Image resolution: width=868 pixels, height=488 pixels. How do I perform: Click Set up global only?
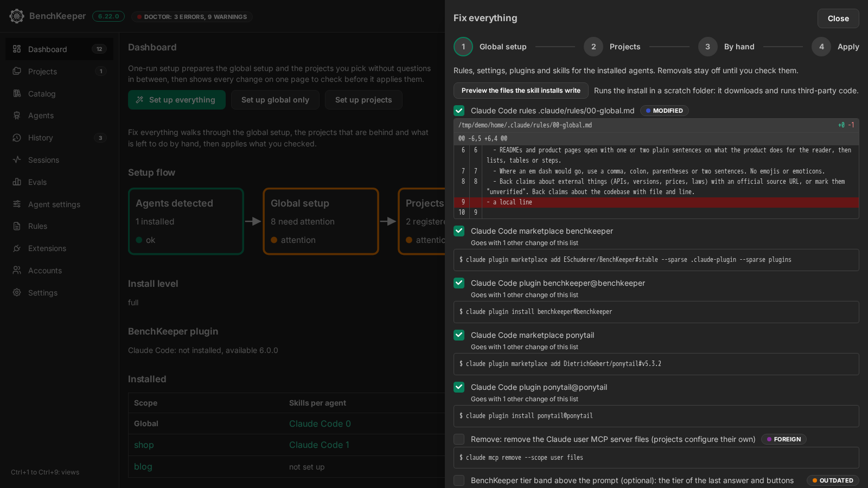point(275,100)
